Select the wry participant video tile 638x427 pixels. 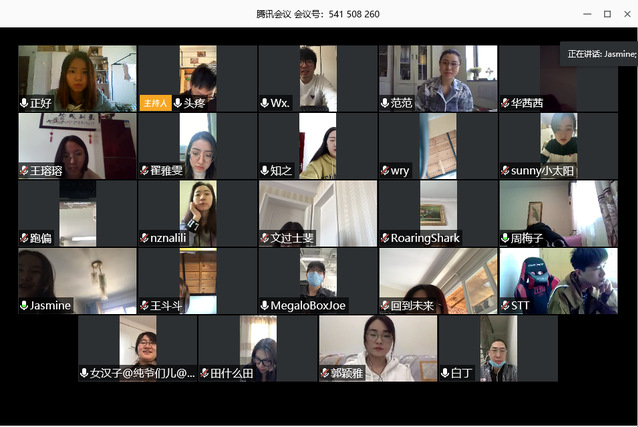pyautogui.click(x=438, y=146)
